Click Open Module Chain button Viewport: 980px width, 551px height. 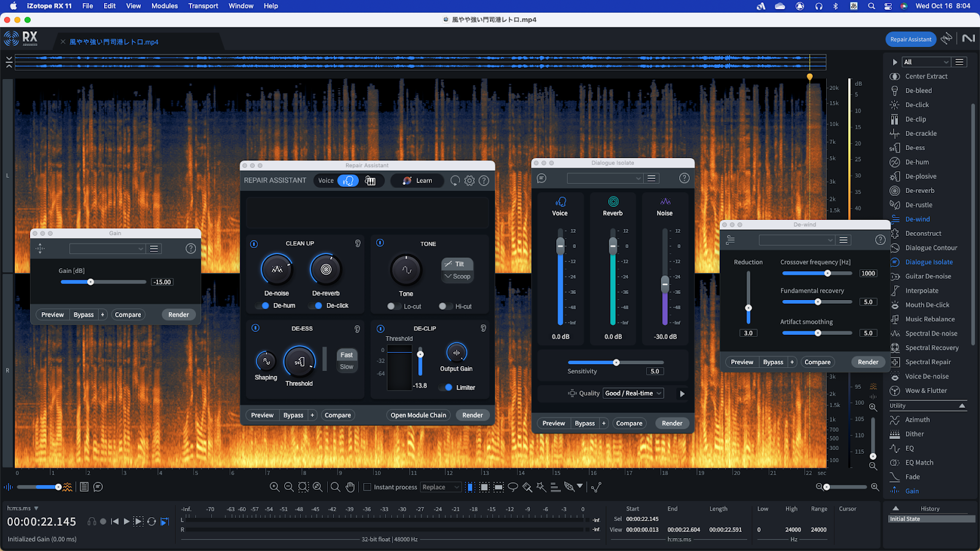coord(418,415)
